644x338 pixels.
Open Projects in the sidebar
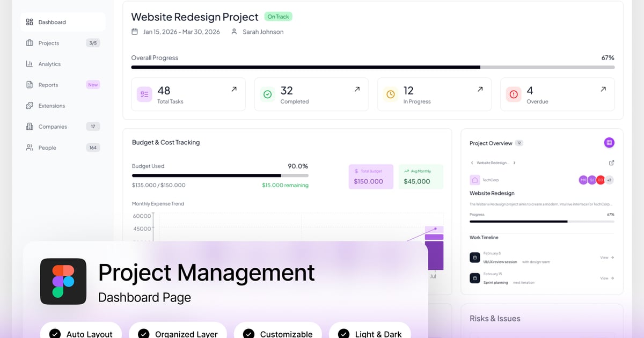pyautogui.click(x=49, y=43)
